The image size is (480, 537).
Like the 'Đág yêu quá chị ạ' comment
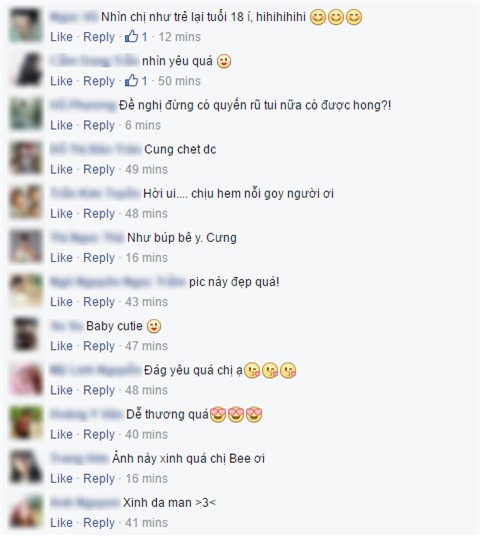pyautogui.click(x=61, y=390)
